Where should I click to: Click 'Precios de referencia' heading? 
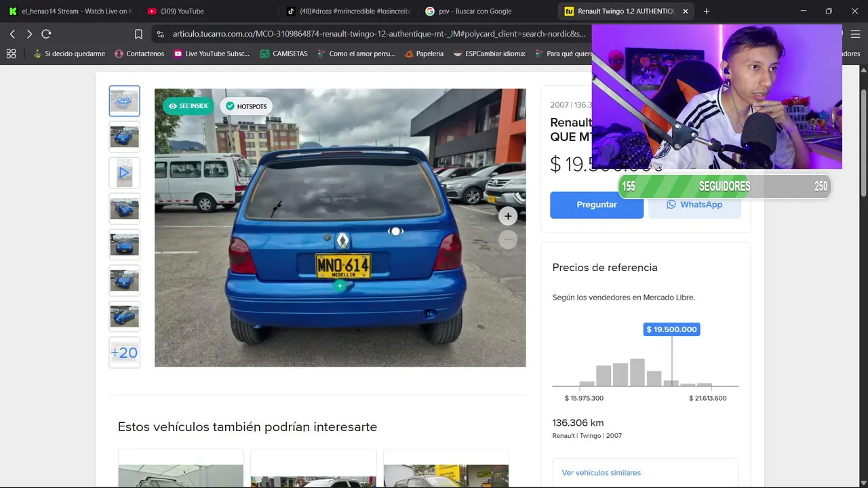(x=605, y=268)
